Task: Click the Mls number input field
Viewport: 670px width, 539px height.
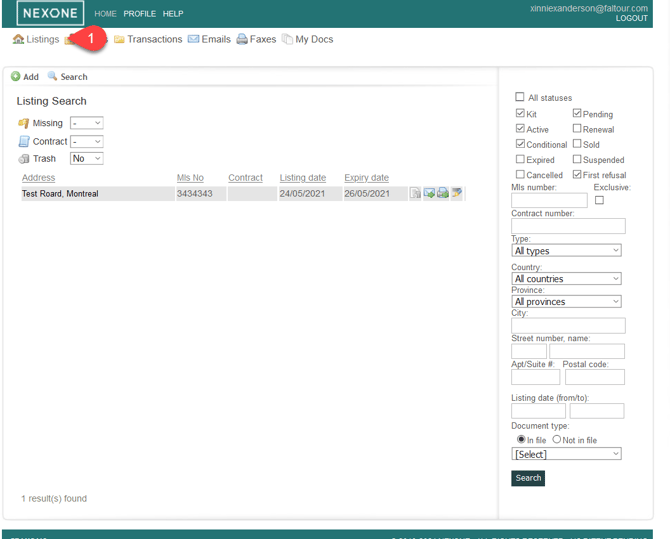Action: coord(550,200)
